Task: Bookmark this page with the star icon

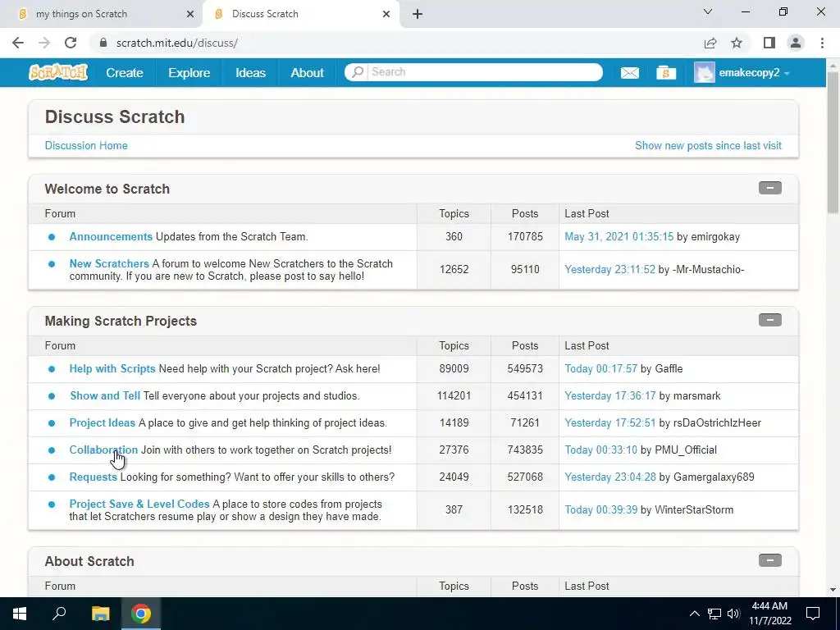Action: click(737, 43)
